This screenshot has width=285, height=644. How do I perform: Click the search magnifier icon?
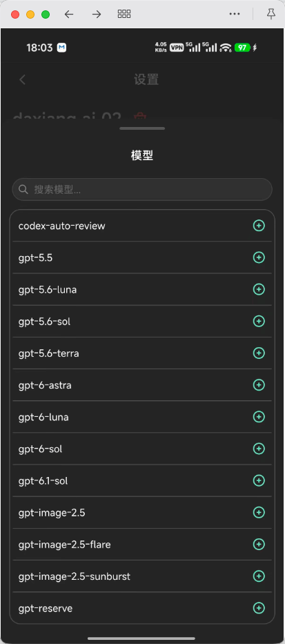click(x=23, y=189)
